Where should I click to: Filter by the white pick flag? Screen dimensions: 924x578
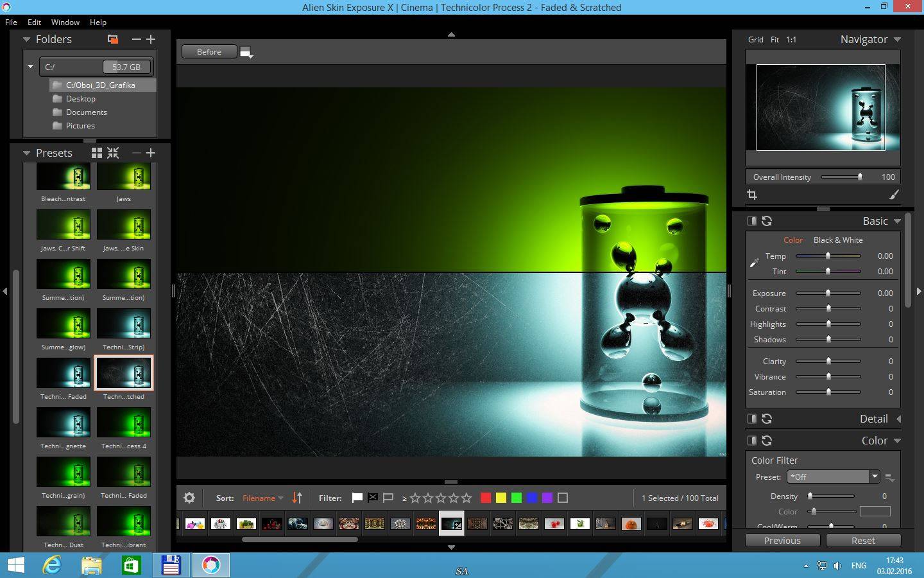tap(357, 498)
